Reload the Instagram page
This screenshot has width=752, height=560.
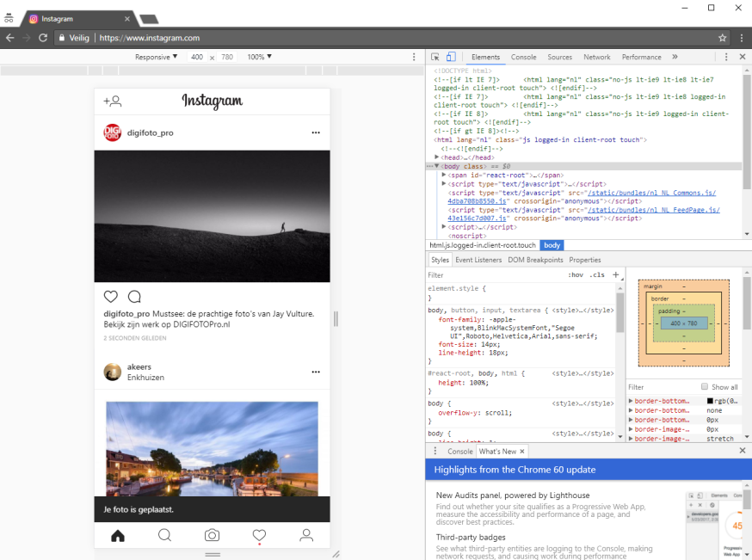pos(43,38)
